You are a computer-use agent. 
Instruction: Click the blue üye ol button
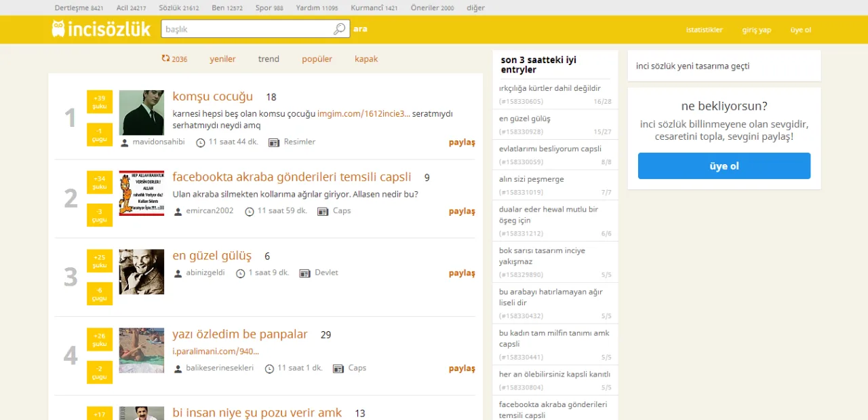[724, 166]
